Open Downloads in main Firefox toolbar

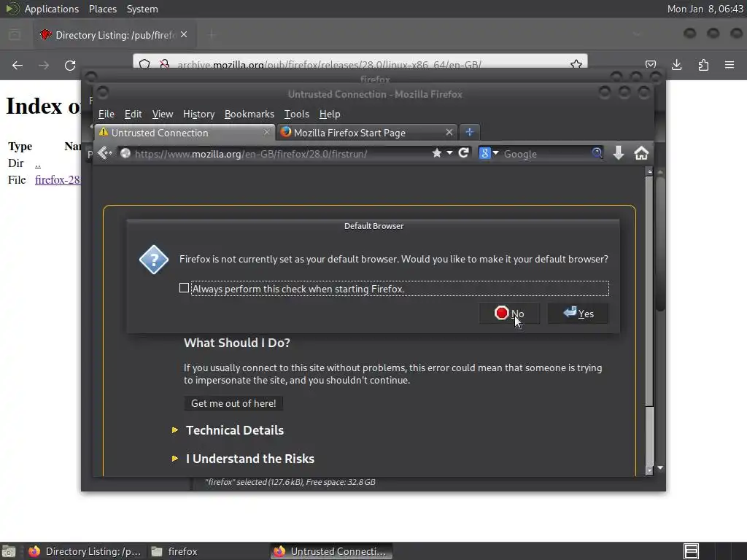pos(676,65)
